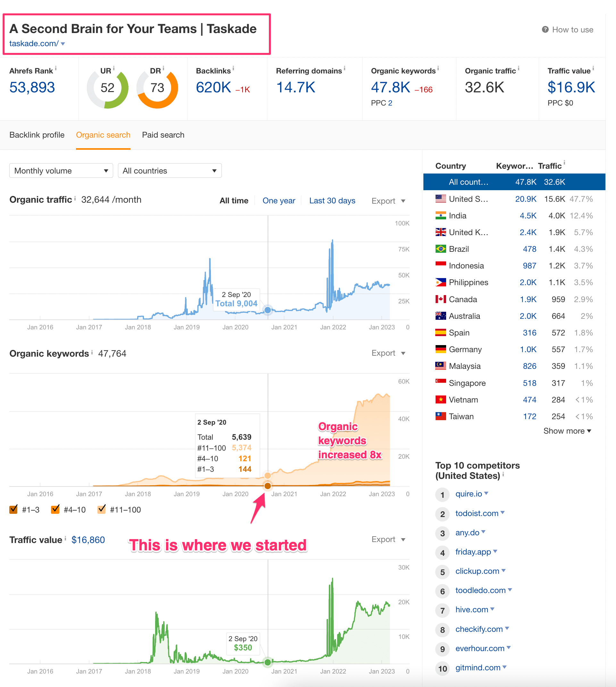The width and height of the screenshot is (616, 687).
Task: Click the Philippines flag icon
Action: pyautogui.click(x=440, y=282)
